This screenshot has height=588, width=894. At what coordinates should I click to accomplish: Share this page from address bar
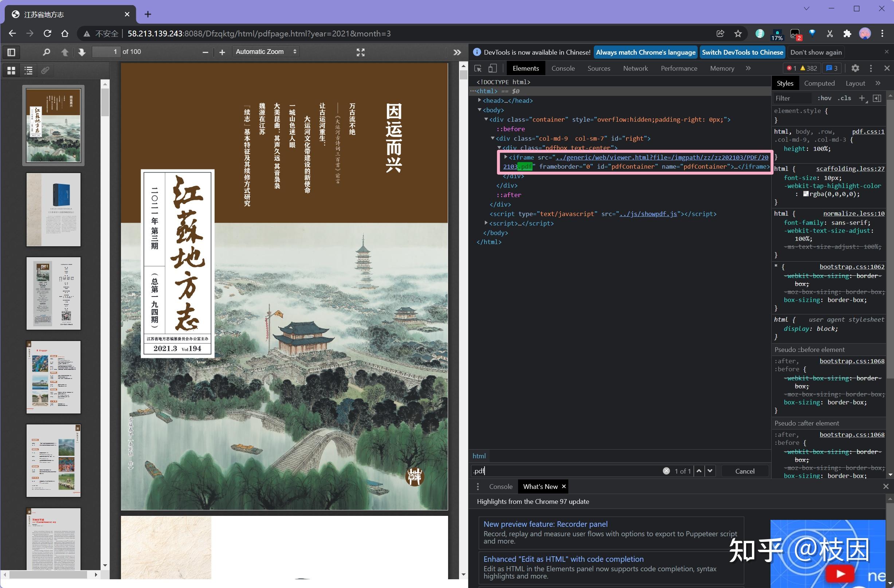point(720,34)
